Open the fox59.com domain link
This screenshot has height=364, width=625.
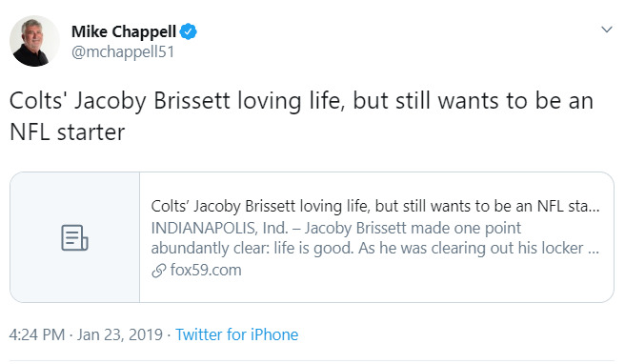tap(206, 270)
